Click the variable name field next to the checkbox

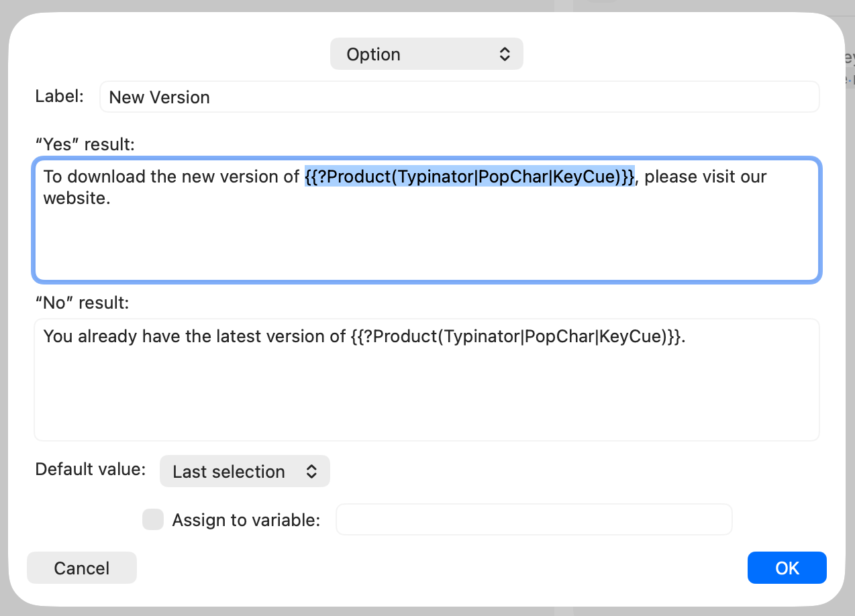(534, 519)
